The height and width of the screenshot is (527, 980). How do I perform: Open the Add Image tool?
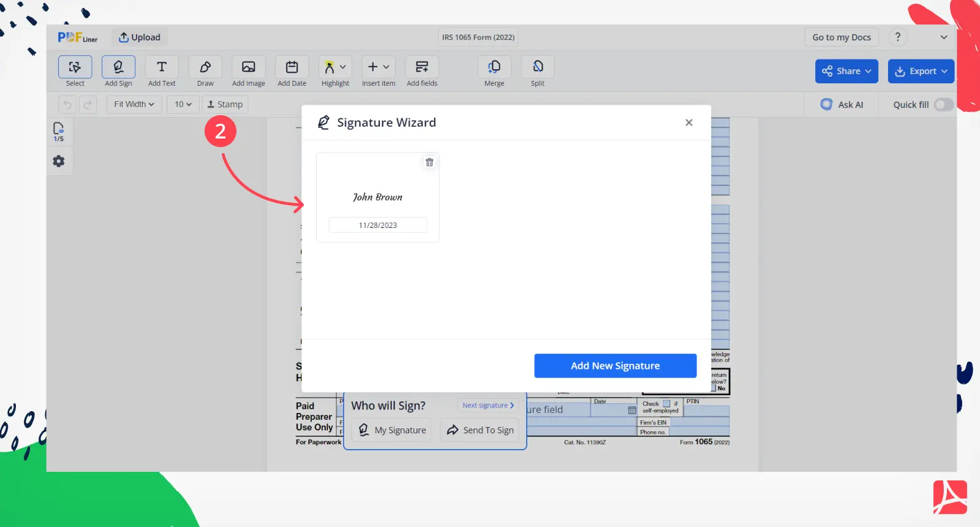coord(249,71)
